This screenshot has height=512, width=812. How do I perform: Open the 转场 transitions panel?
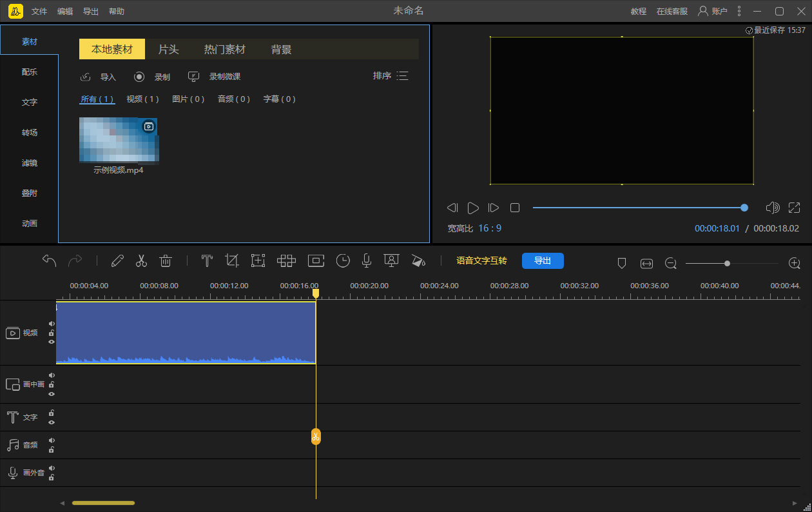(x=30, y=132)
